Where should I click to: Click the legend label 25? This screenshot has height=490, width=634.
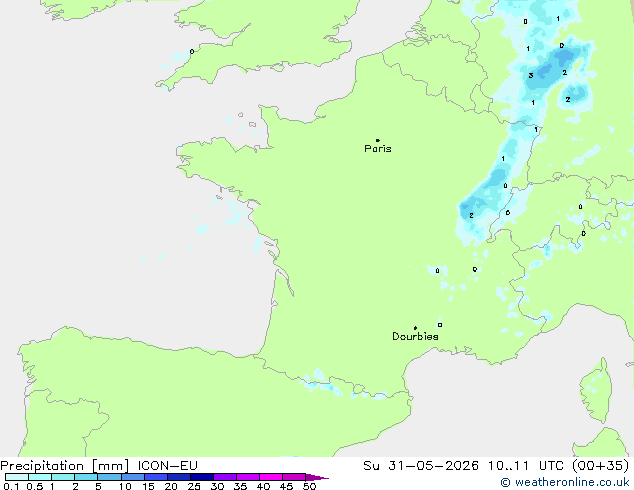tap(194, 486)
